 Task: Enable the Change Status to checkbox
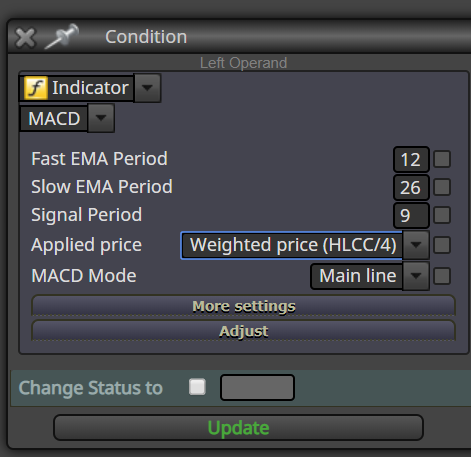197,387
